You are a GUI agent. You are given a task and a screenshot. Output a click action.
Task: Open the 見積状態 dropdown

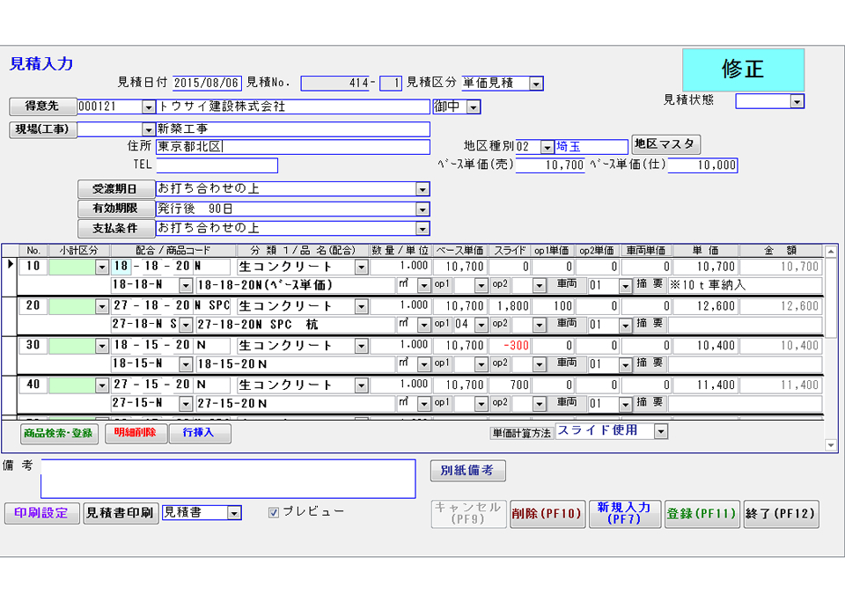[797, 101]
